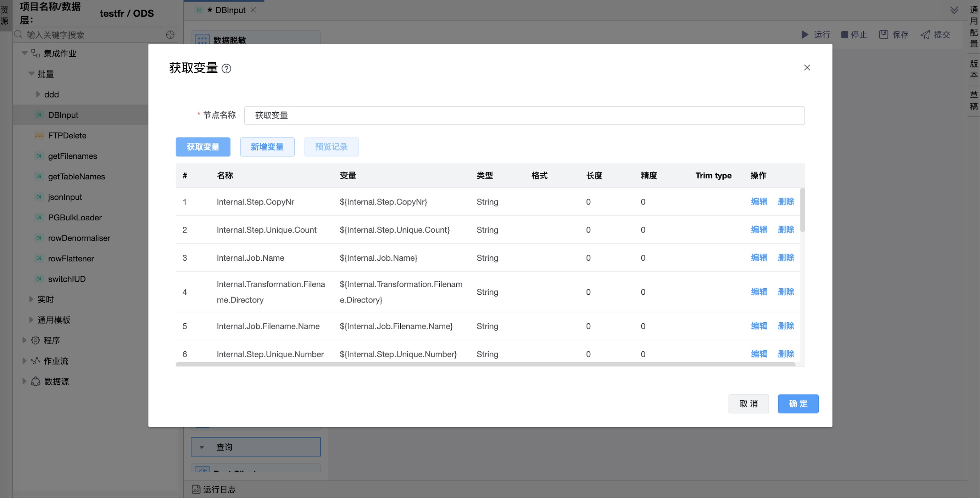Screen dimensions: 980x498
Task: Click the 新增变量 button
Action: (267, 147)
